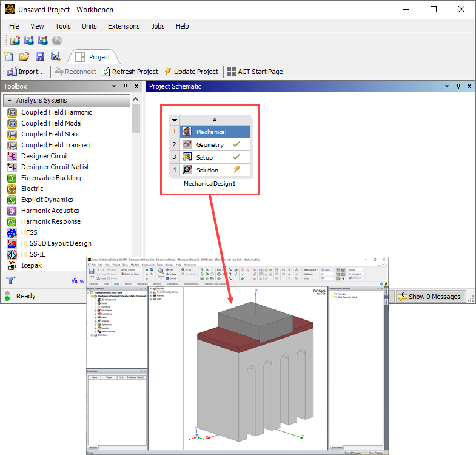Select the Geometry cell in system A
The image size is (476, 455).
pos(210,144)
